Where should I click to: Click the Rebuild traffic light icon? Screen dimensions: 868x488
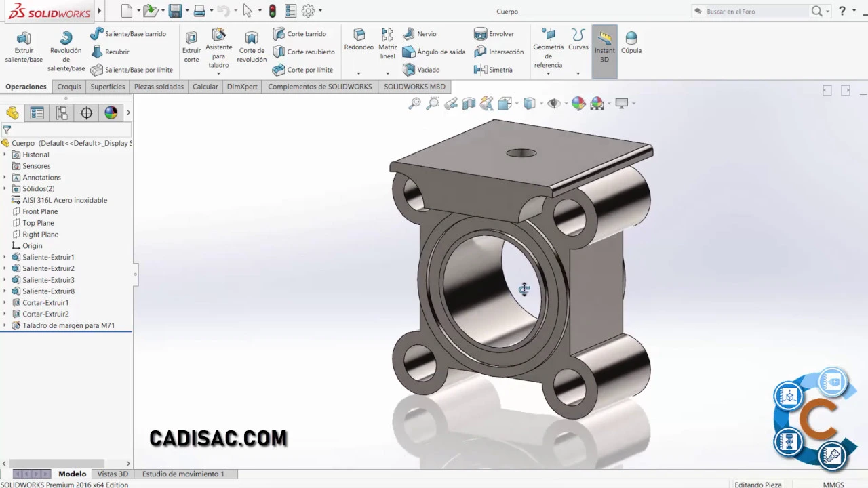point(272,12)
